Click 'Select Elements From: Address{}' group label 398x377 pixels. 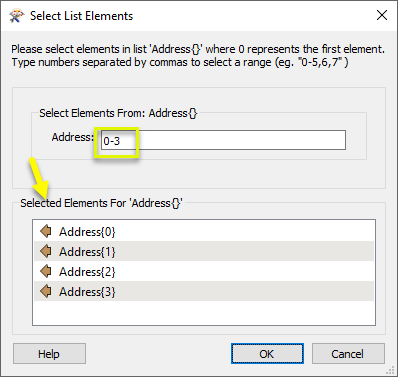pos(118,113)
